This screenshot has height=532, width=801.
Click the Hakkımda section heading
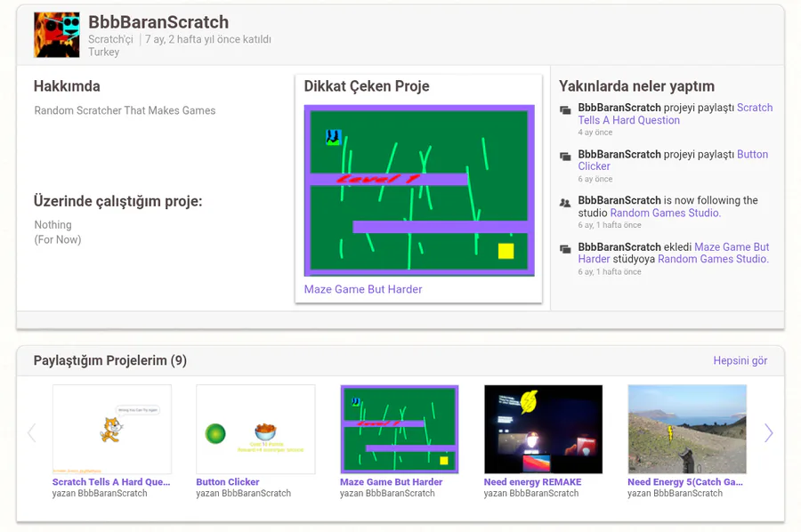point(67,86)
